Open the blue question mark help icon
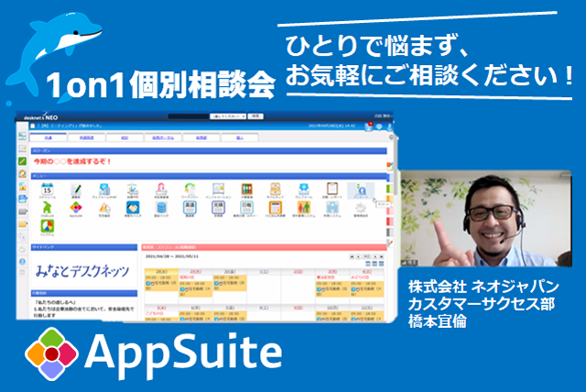The image size is (586, 392). coord(22,261)
